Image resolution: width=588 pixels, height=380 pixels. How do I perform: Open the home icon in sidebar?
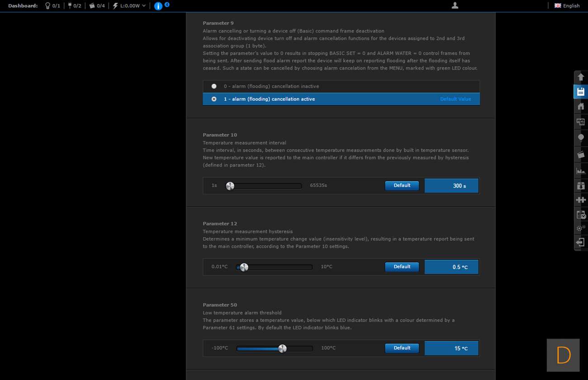pyautogui.click(x=581, y=106)
